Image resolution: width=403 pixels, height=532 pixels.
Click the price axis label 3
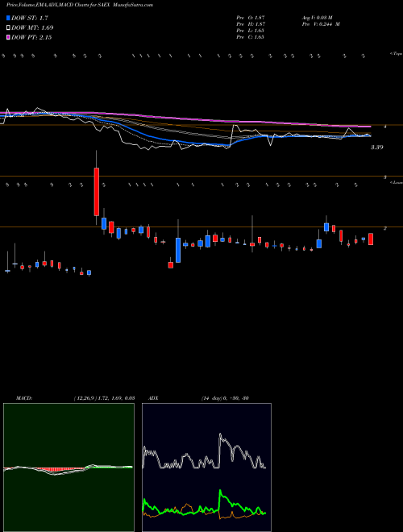(x=385, y=177)
